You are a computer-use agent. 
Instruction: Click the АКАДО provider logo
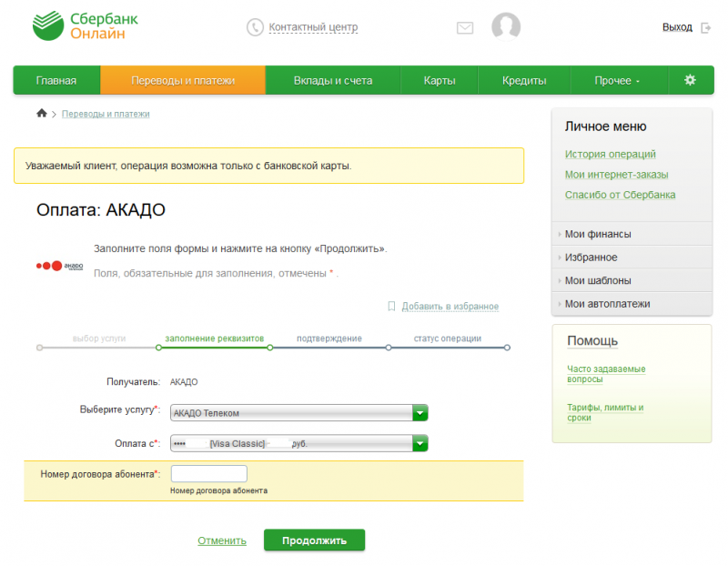pos(59,266)
